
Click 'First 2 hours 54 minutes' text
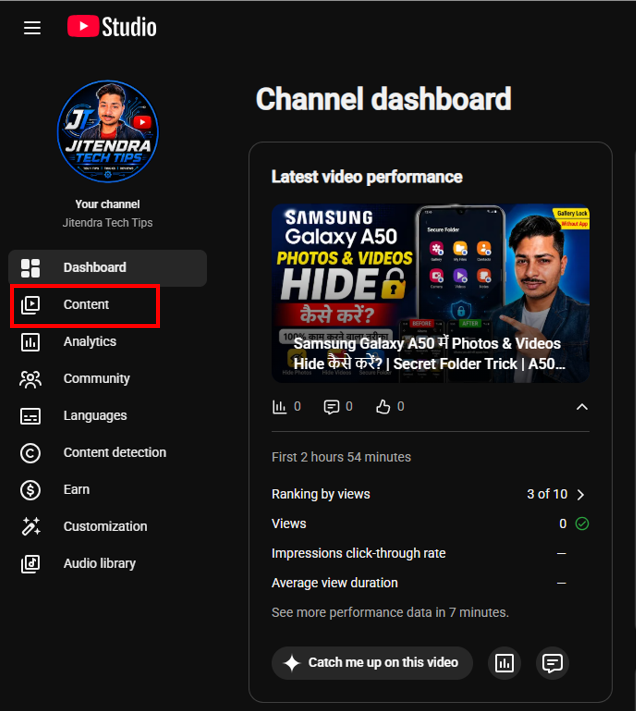pyautogui.click(x=341, y=457)
